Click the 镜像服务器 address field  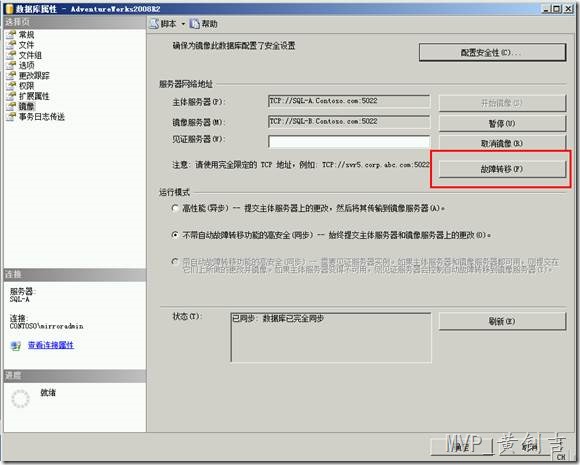click(349, 121)
